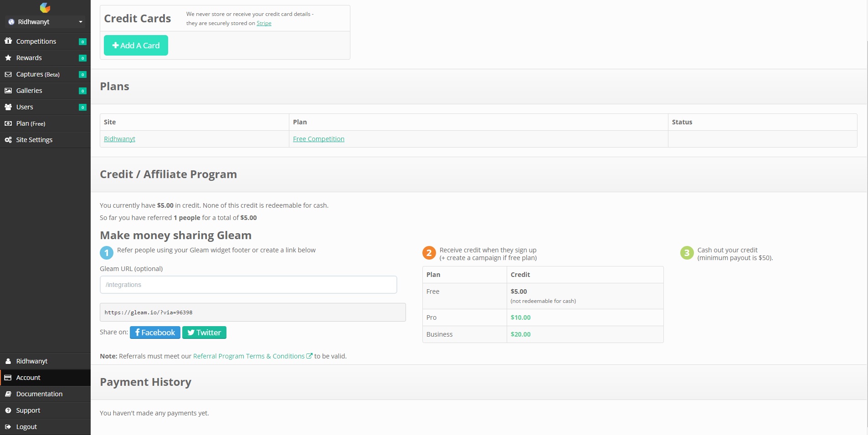
Task: Open Captures (Beta) in the sidebar
Action: click(x=45, y=74)
